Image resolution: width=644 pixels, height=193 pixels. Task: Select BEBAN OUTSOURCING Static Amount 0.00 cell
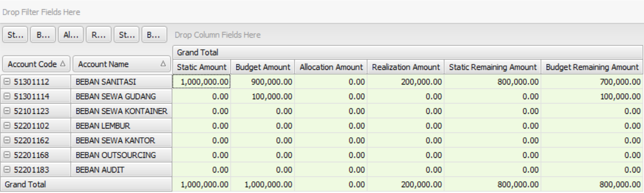click(x=202, y=155)
